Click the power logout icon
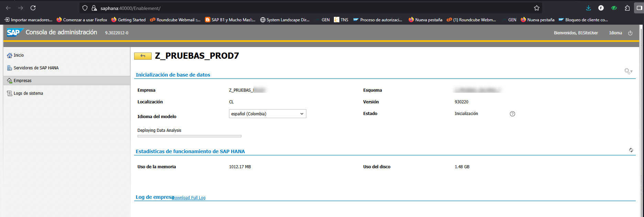 click(x=630, y=33)
